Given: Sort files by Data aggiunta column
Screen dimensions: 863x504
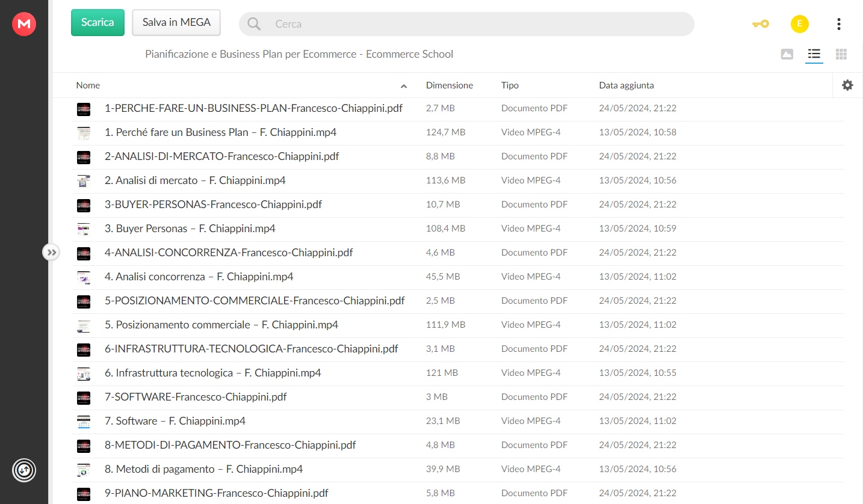Looking at the screenshot, I should point(626,85).
